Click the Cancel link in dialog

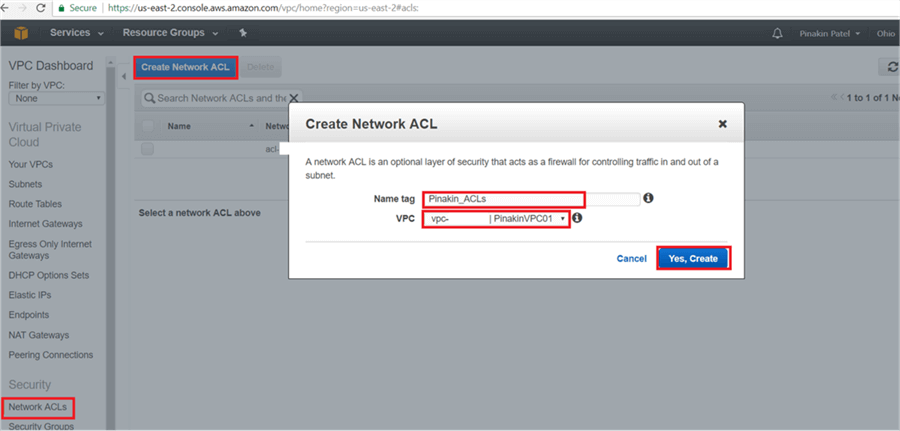(x=631, y=259)
